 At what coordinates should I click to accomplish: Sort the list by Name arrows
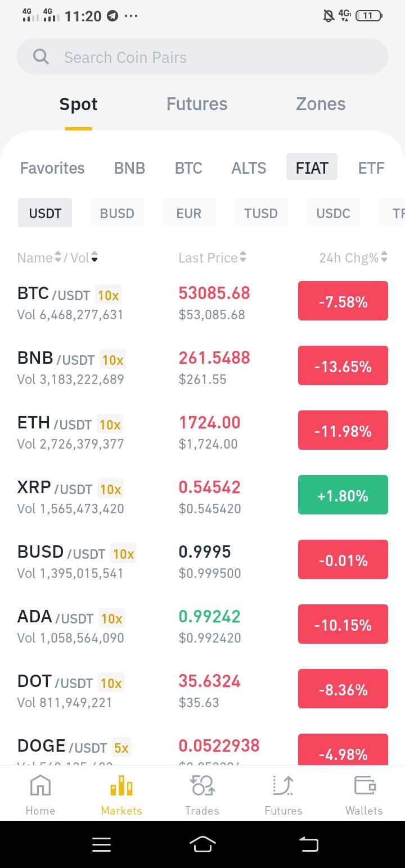click(57, 257)
